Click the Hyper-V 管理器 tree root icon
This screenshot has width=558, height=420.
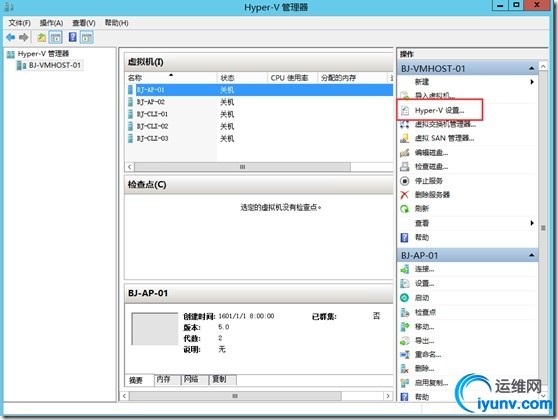tap(11, 54)
